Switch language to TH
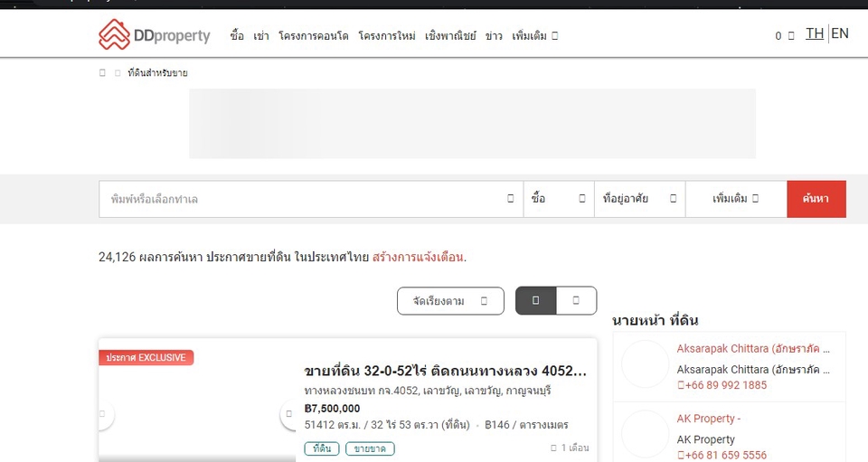Screen dimensions: 868x462 pos(815,33)
